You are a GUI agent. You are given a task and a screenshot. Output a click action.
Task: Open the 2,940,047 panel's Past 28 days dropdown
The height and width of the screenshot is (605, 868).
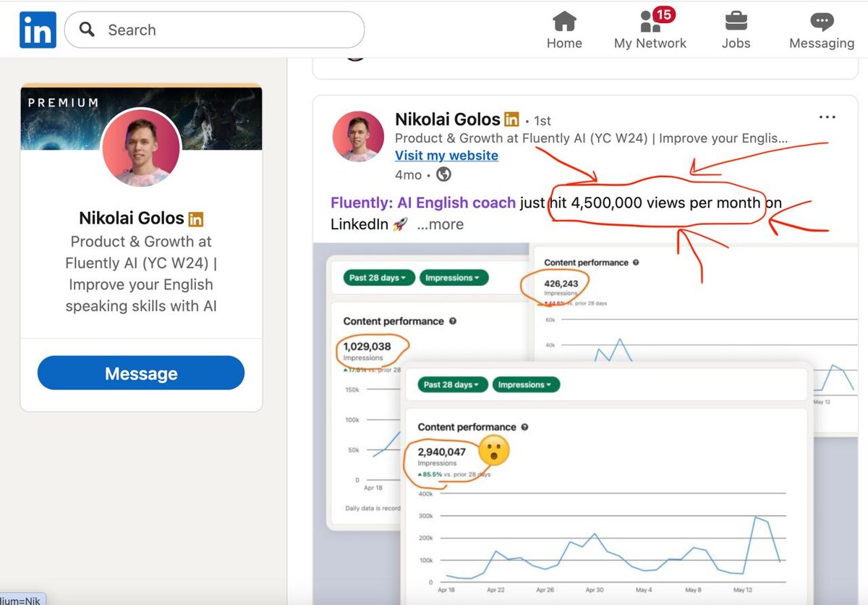point(452,384)
